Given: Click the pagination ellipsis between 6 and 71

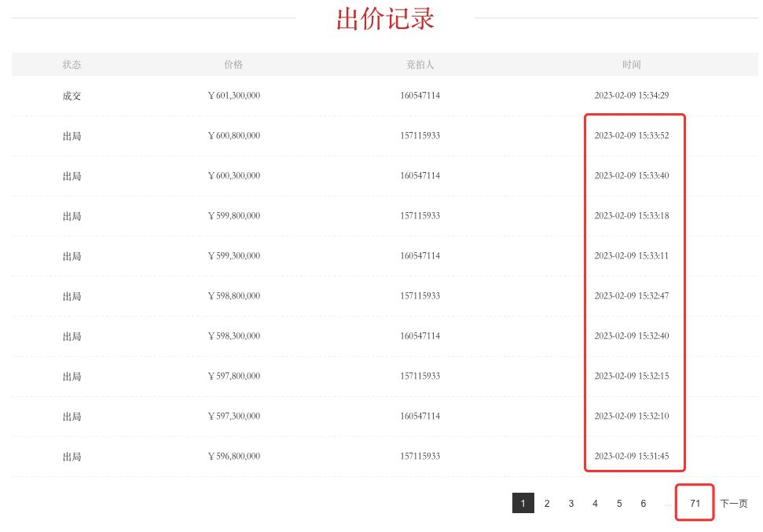Looking at the screenshot, I should click(x=669, y=503).
